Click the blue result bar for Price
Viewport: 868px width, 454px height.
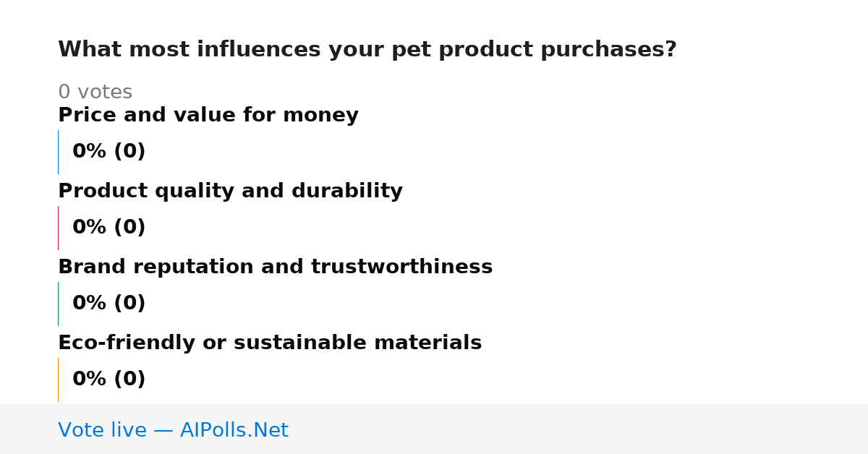coord(58,152)
